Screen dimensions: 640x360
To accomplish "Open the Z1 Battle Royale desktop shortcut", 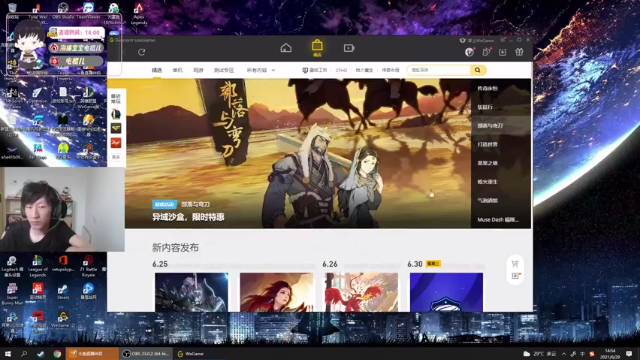I will [88, 266].
